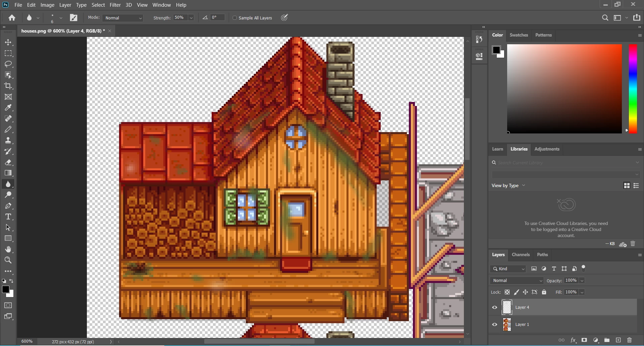Select the Eyedropper tool
644x346 pixels.
point(8,108)
